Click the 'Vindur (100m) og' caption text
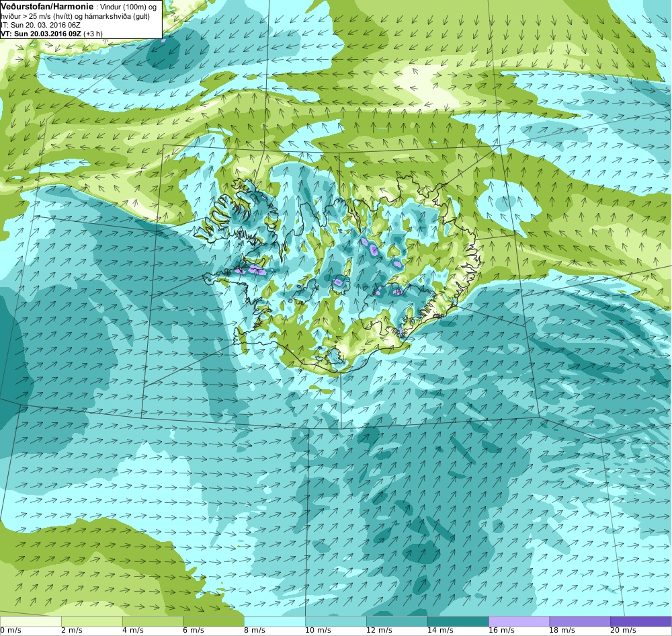 click(x=128, y=7)
